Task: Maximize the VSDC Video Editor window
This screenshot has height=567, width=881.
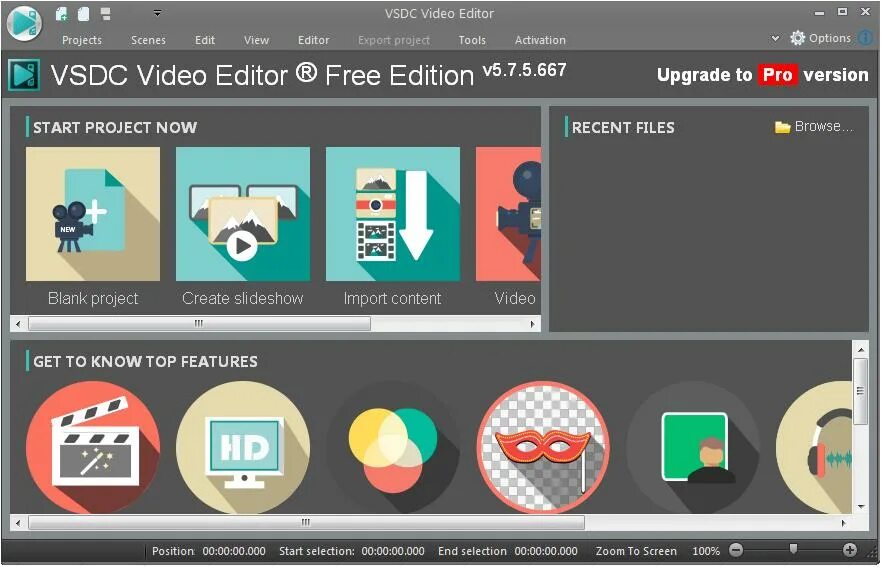Action: click(x=842, y=12)
